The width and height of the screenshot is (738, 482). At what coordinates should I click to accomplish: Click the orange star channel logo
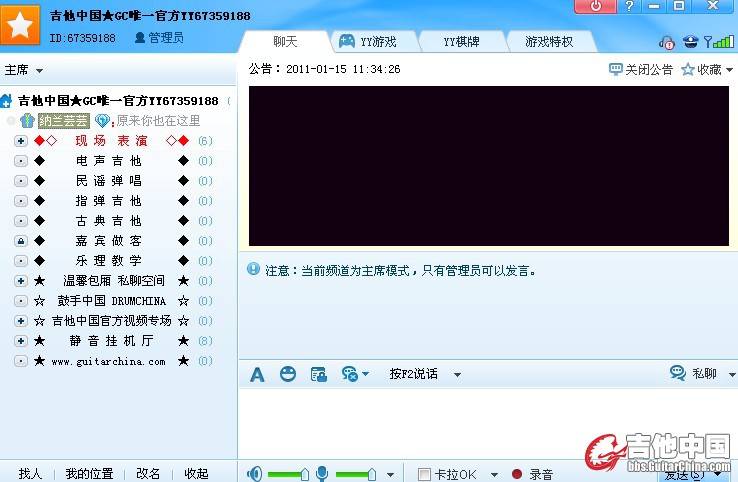point(20,25)
